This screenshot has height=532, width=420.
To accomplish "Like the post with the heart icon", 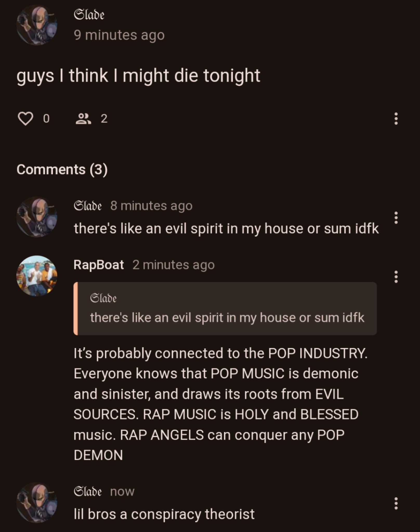I will 25,119.
